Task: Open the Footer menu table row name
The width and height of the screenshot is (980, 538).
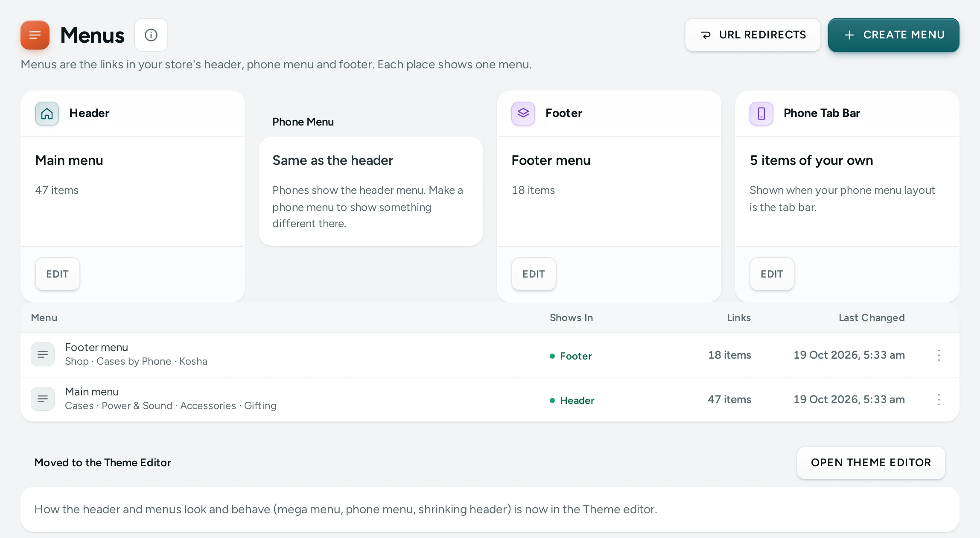Action: click(x=96, y=348)
